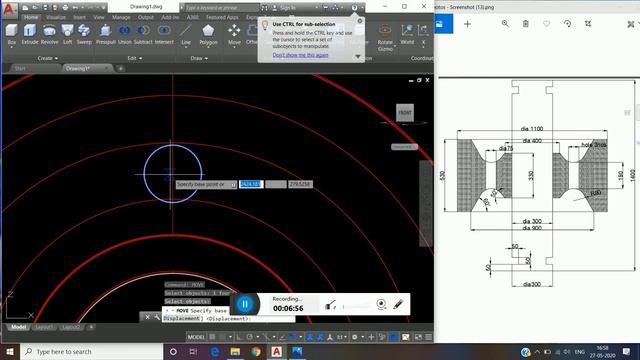Viewport: 640px width, 360px height.
Task: Adjust the recorder volume slider
Action: click(x=355, y=306)
